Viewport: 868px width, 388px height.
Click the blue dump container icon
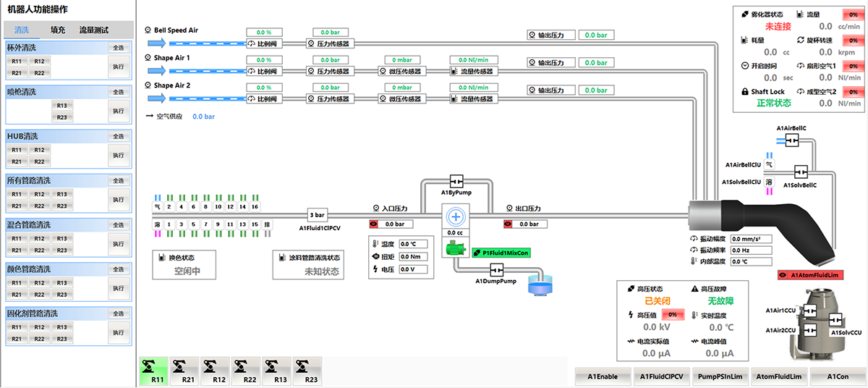(x=539, y=284)
